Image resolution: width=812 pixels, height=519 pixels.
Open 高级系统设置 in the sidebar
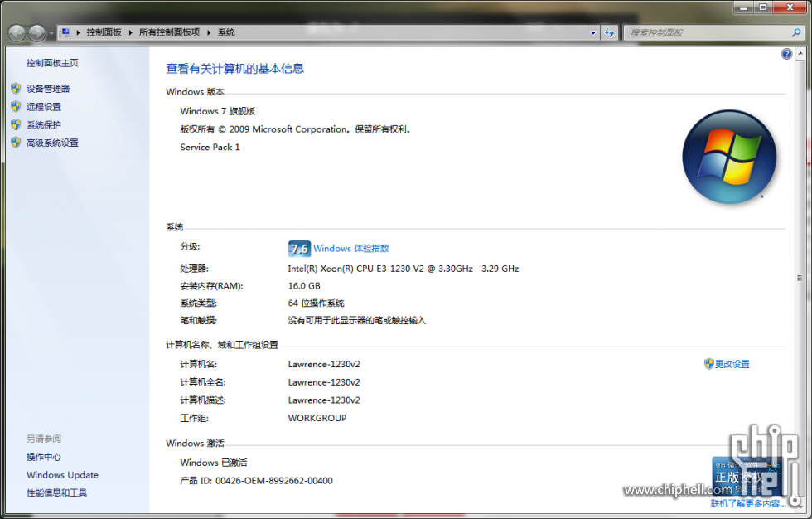(52, 143)
